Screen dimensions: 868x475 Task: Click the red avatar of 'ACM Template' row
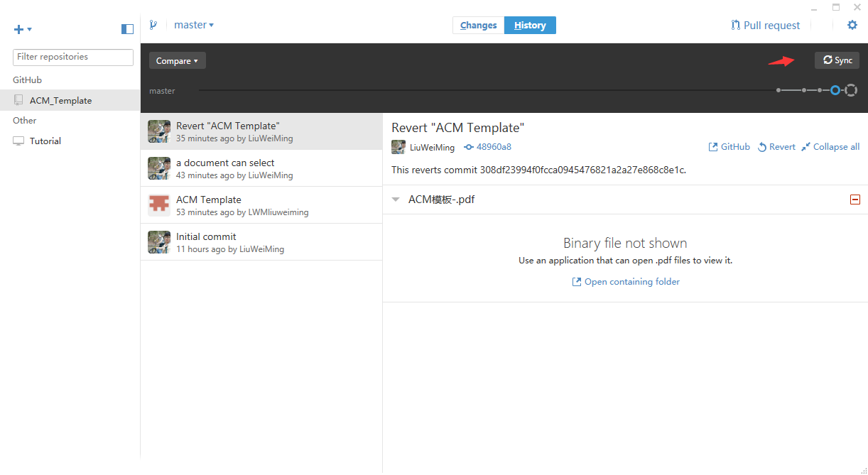click(x=159, y=205)
